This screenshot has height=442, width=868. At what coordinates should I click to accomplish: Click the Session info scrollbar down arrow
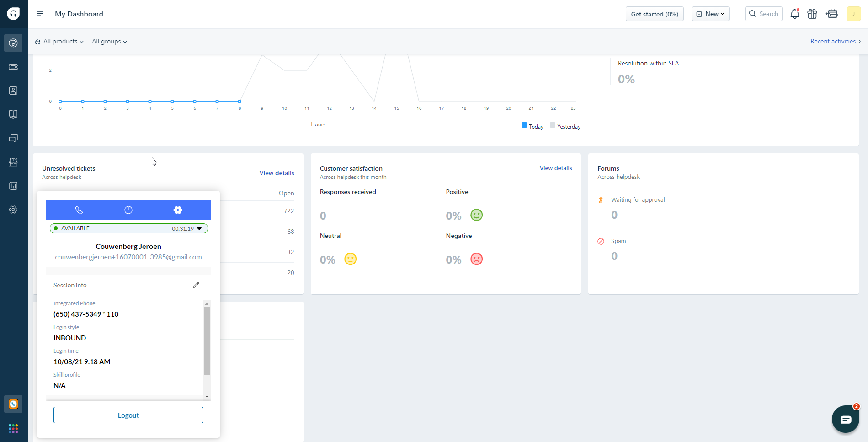click(x=207, y=397)
